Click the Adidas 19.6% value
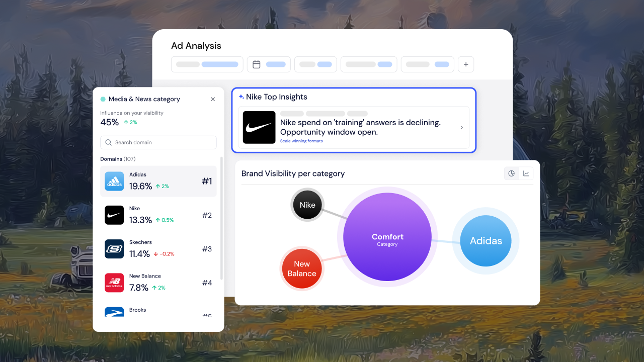Image resolution: width=644 pixels, height=362 pixels. pos(141,187)
